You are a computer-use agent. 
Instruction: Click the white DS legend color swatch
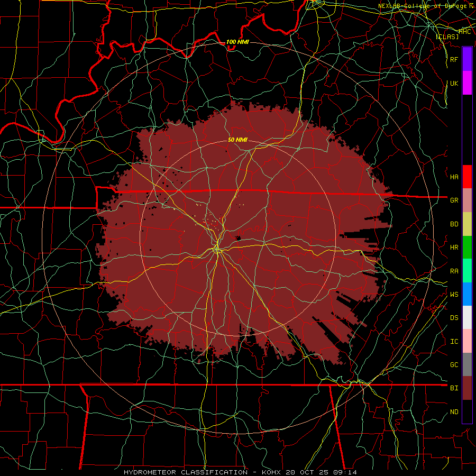coord(467,317)
